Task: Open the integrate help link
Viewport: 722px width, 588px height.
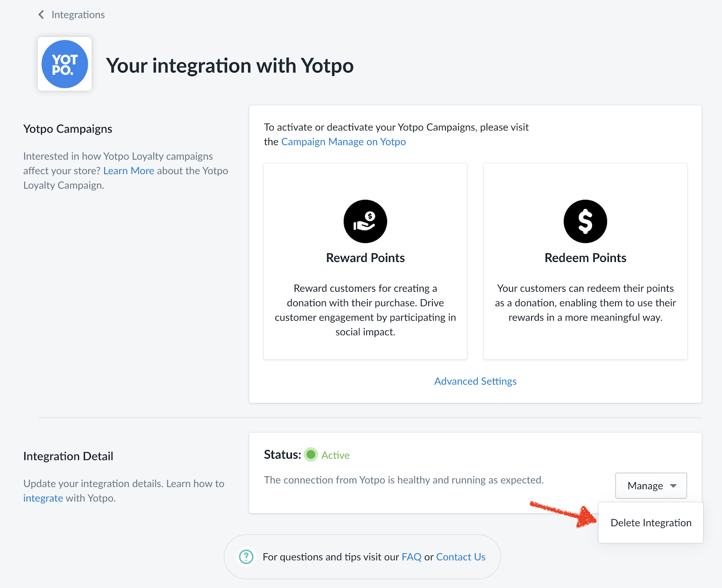Action: [43, 498]
